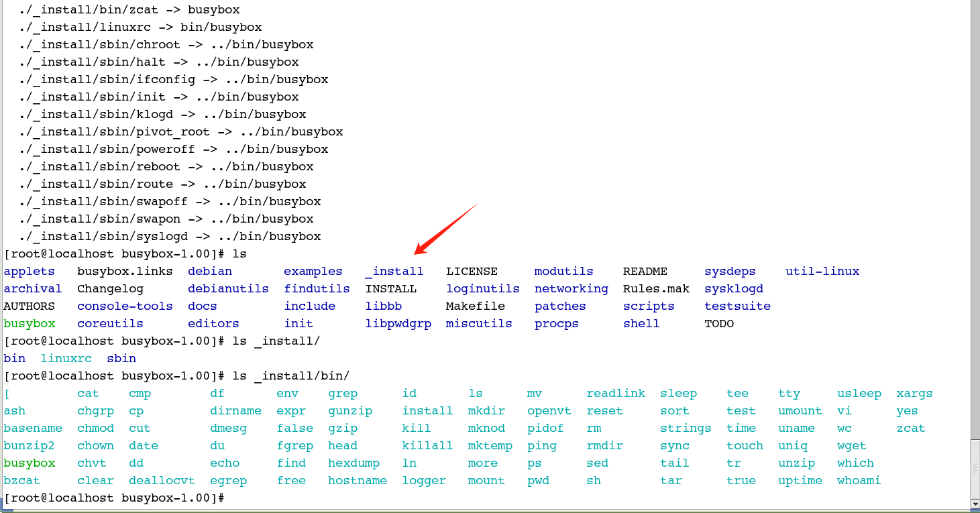Click the 'patches' directory entry
980x513 pixels.
(560, 306)
